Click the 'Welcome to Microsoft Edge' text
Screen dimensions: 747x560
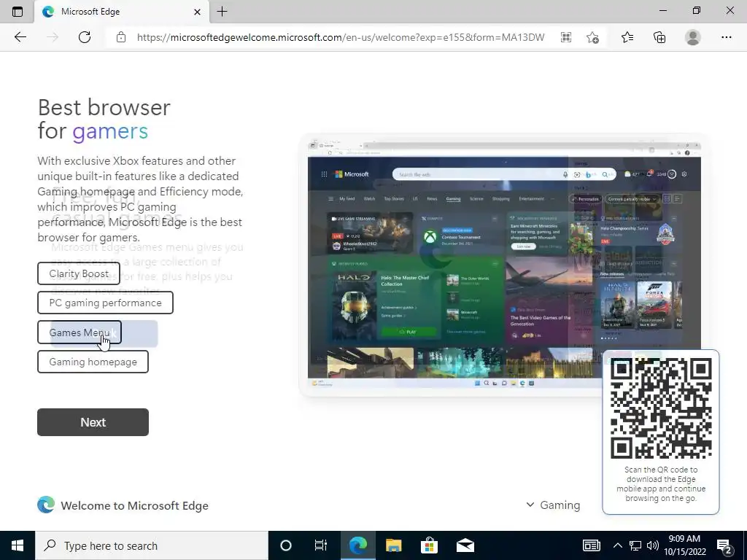point(134,505)
